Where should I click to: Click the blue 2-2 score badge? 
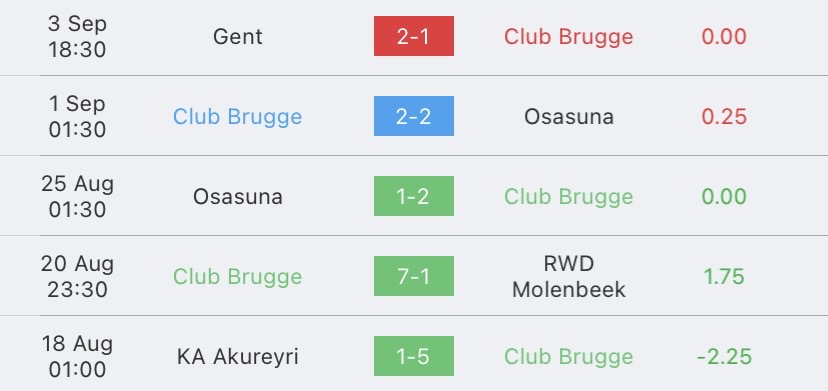click(413, 116)
